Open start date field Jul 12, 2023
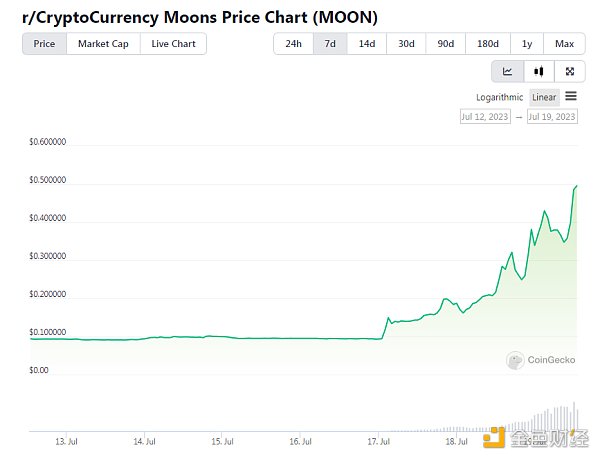Viewport: 600px width, 459px height. 485,117
